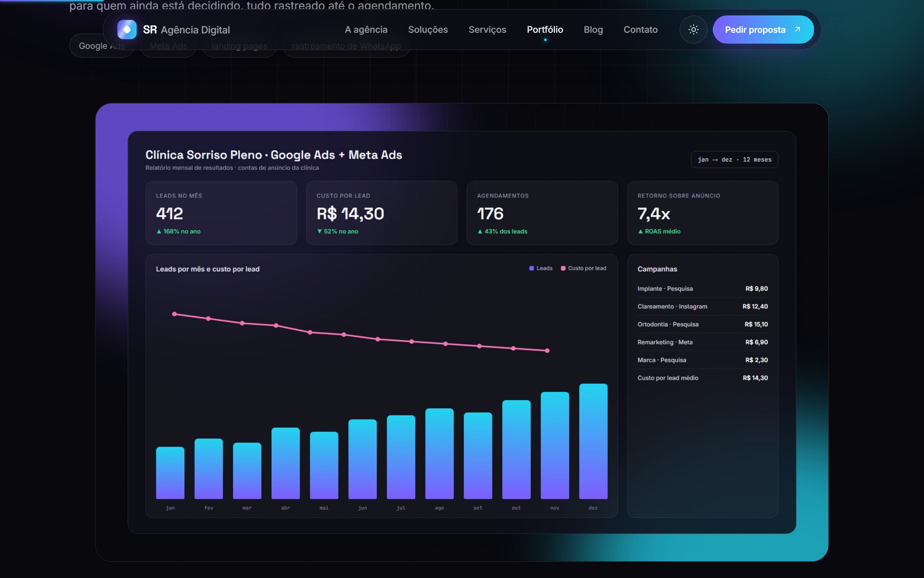Open the Blog link in navigation
The height and width of the screenshot is (578, 924).
coord(593,30)
